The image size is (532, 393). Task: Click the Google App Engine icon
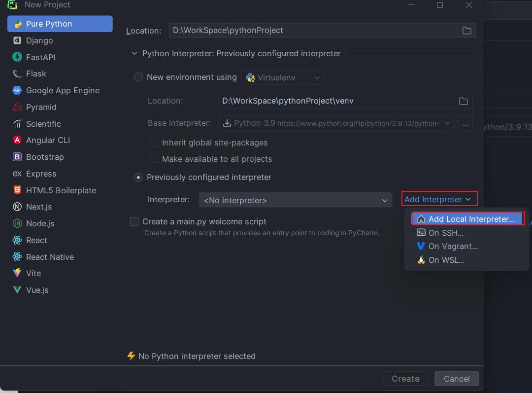17,90
